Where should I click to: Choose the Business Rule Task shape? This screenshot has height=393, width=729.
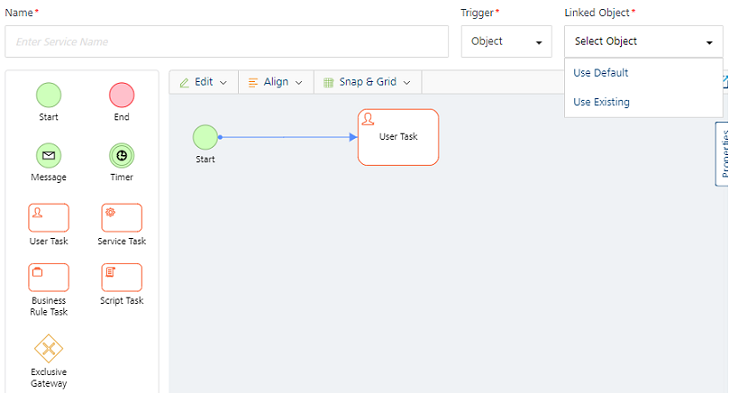click(49, 277)
